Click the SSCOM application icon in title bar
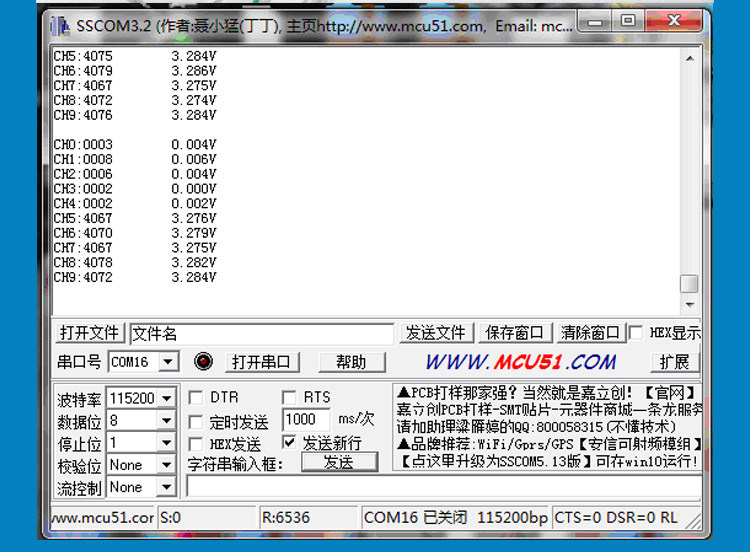This screenshot has height=552, width=750. pyautogui.click(x=60, y=26)
